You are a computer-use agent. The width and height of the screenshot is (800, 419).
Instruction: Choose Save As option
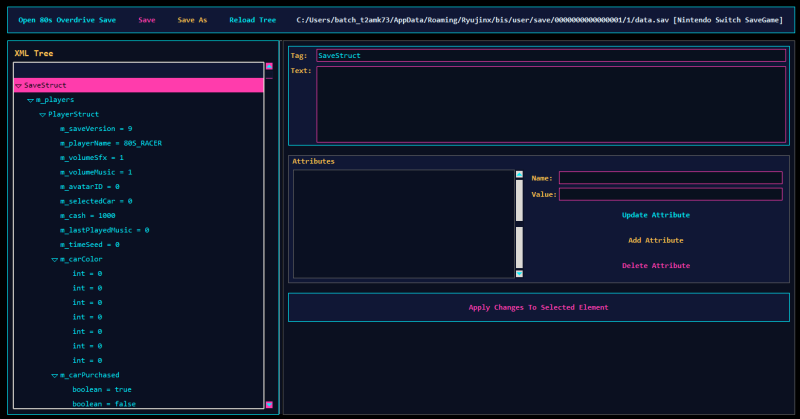tap(192, 20)
